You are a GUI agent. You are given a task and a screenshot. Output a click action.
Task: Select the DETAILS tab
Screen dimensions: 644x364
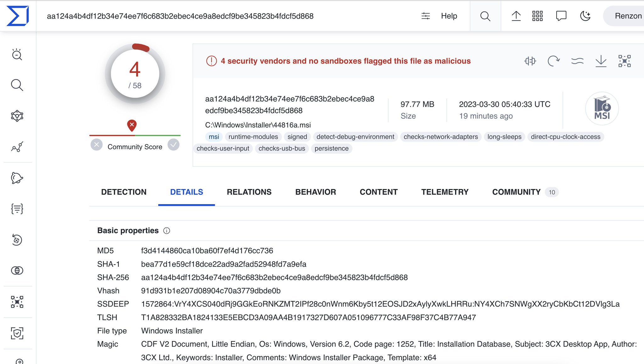tap(186, 192)
